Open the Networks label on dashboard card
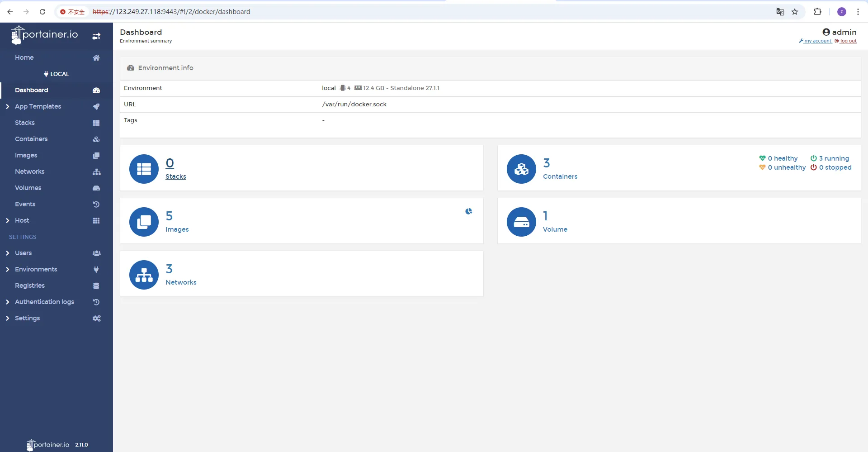The image size is (868, 452). [181, 283]
